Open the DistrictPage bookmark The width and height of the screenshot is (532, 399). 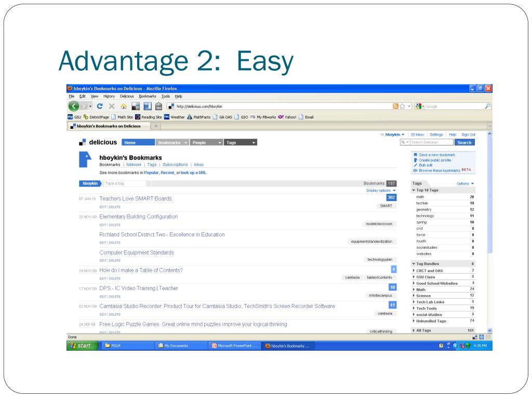(x=96, y=117)
